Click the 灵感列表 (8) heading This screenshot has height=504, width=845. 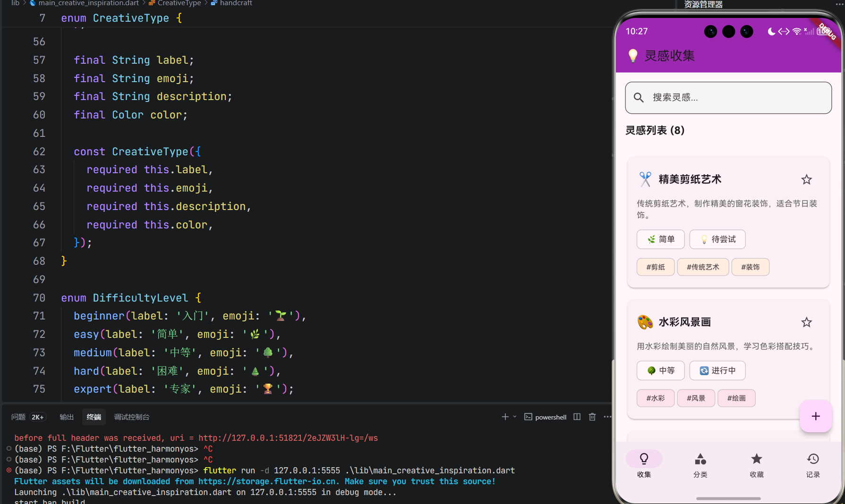coord(655,130)
